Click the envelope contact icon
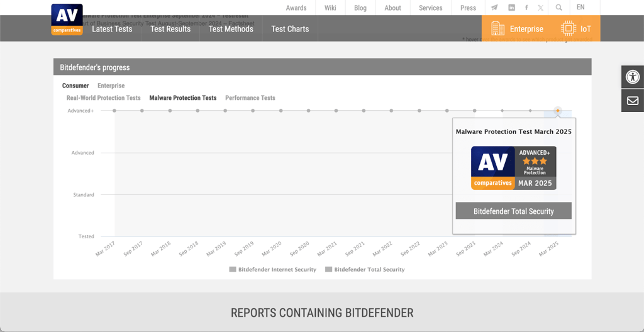The height and width of the screenshot is (332, 644). pos(633,101)
